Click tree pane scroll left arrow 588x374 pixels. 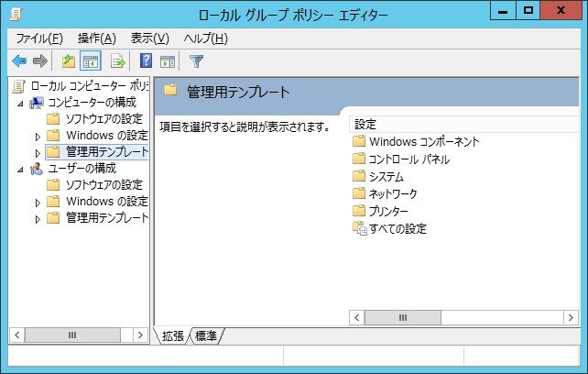point(16,335)
